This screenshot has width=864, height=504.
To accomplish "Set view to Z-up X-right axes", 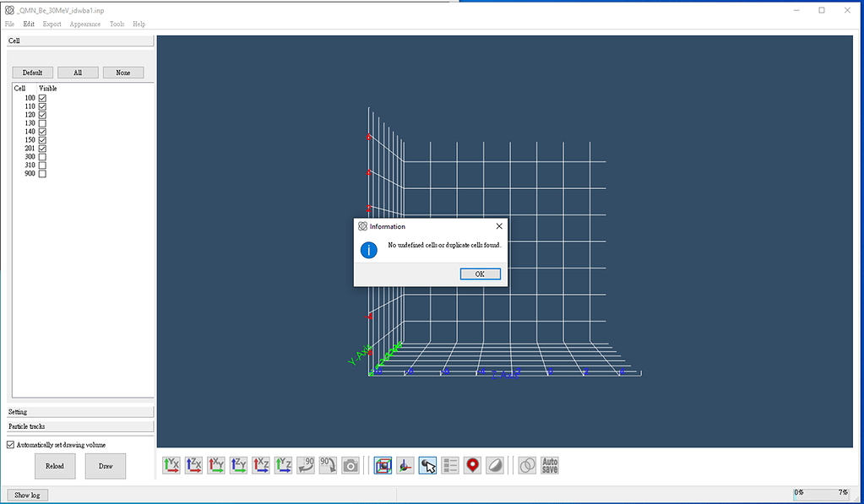I will [x=194, y=465].
